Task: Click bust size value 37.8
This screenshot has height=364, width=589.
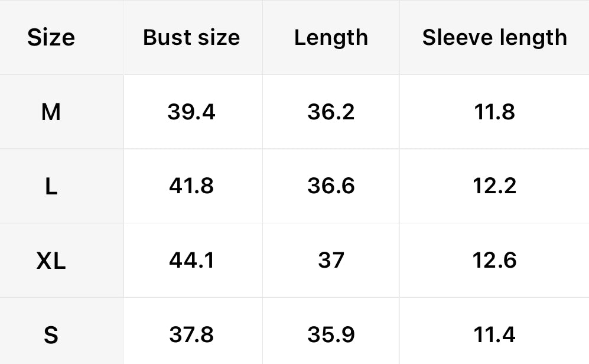Action: 191,335
